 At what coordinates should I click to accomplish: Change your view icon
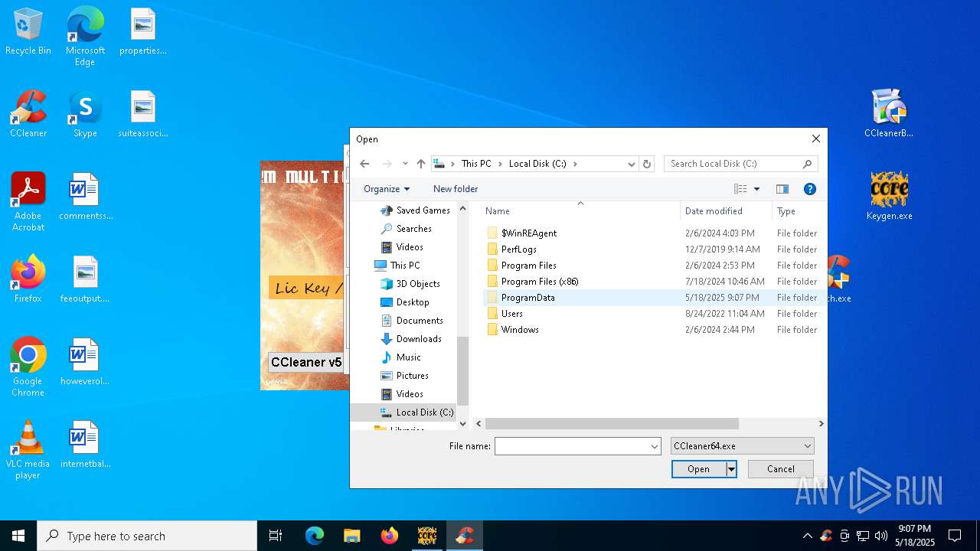740,189
